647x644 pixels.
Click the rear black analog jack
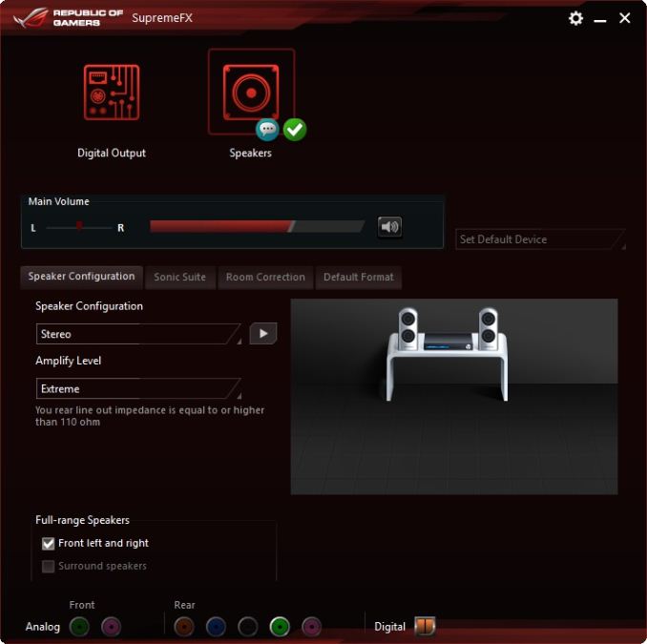[247, 627]
